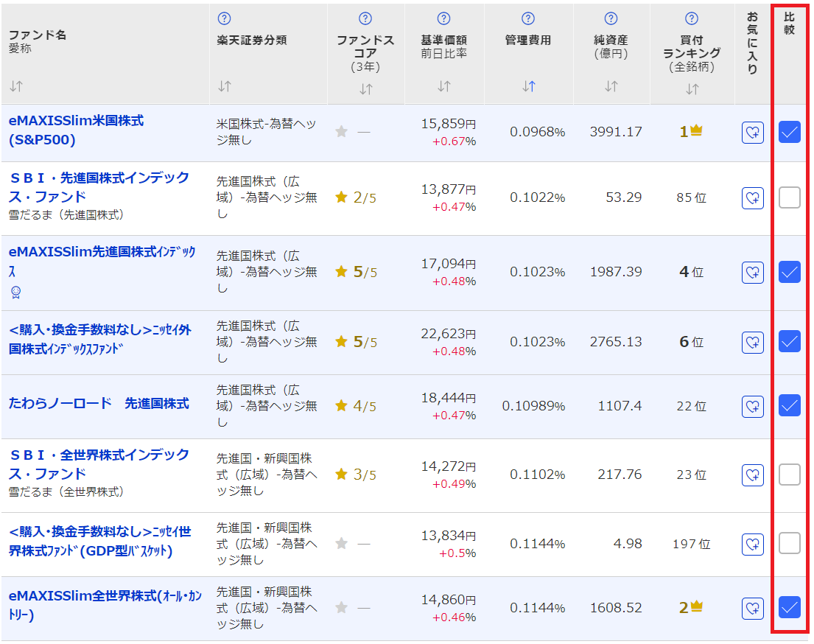The width and height of the screenshot is (814, 644).
Task: Add たわらノーロード 先進国株式 to favorites
Action: click(753, 406)
